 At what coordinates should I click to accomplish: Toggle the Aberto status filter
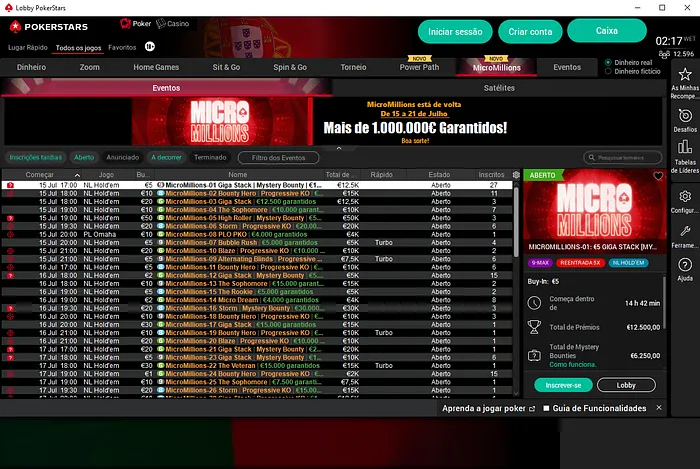[x=84, y=158]
